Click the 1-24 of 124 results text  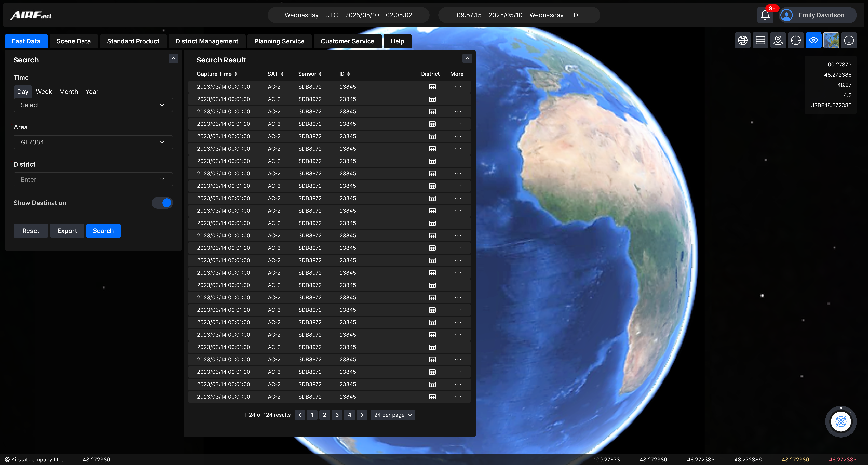point(267,415)
